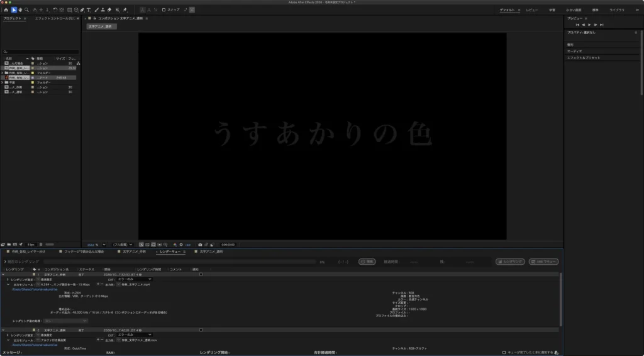Open log dropdown エラーのみ for item 1

click(x=135, y=279)
